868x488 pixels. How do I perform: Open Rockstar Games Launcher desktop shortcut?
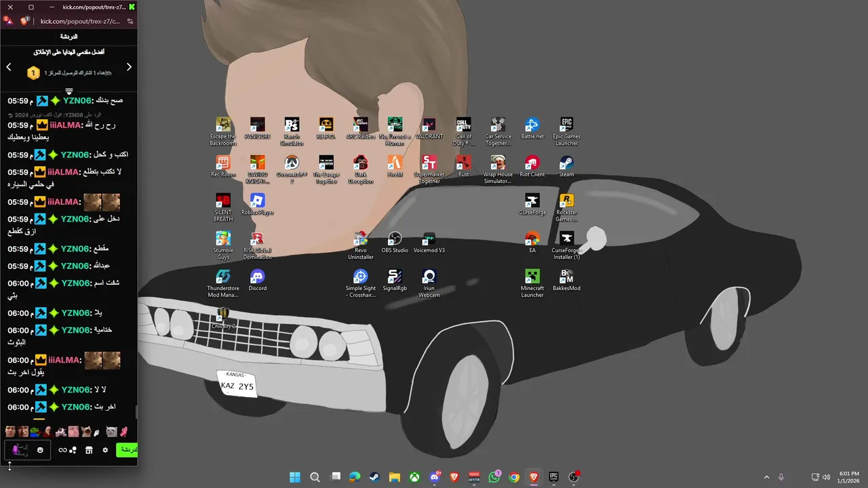pos(567,207)
